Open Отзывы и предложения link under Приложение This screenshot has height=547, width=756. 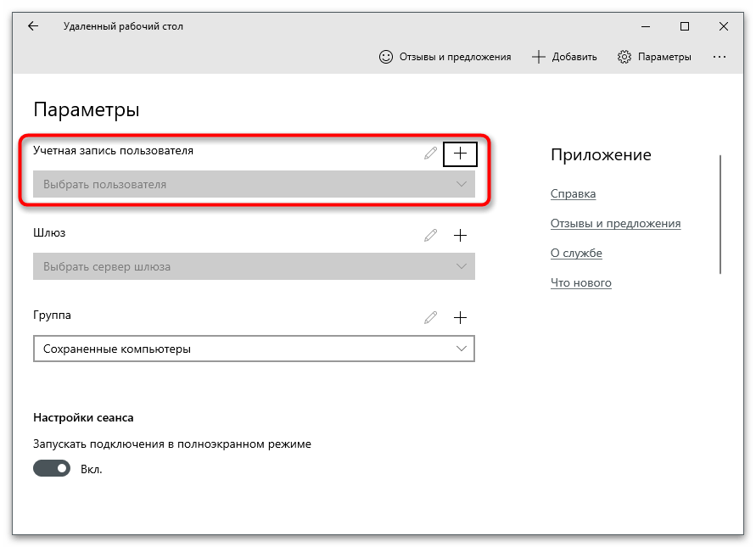615,224
